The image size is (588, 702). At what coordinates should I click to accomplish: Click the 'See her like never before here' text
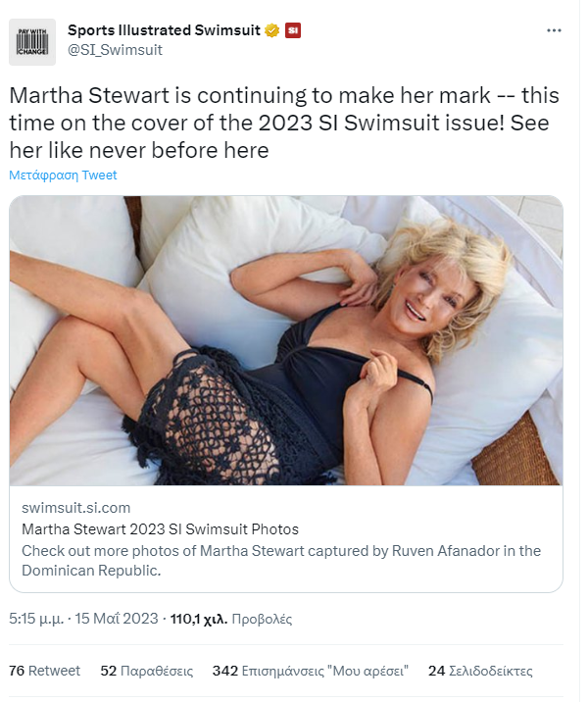click(138, 151)
